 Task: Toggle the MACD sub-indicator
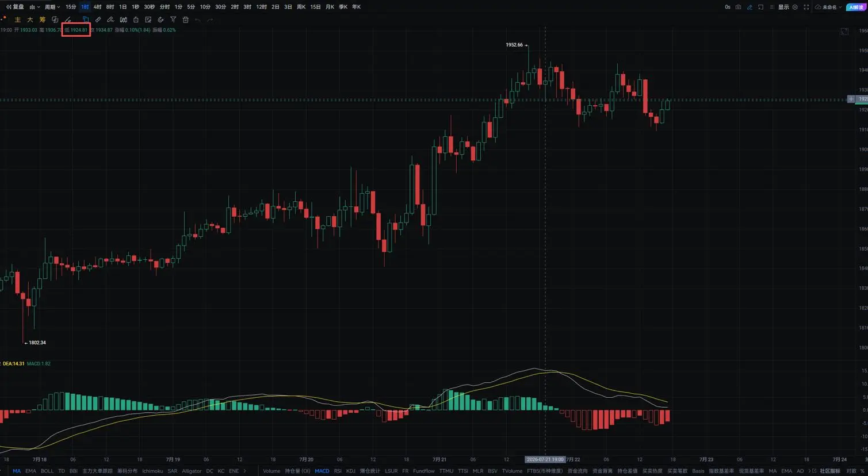pos(322,471)
